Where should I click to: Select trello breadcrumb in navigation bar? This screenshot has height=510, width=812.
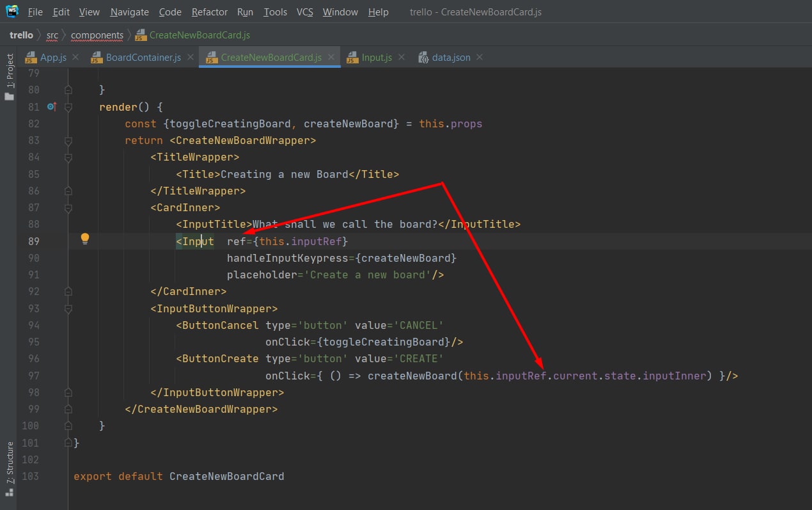click(22, 35)
